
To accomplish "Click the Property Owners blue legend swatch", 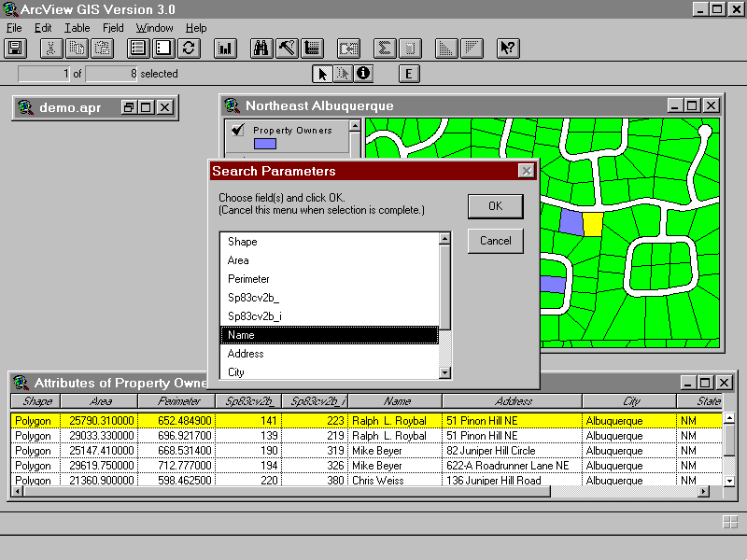I will tap(265, 144).
